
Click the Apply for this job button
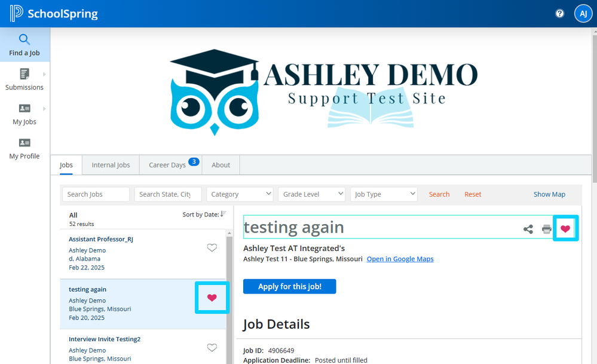click(x=289, y=286)
